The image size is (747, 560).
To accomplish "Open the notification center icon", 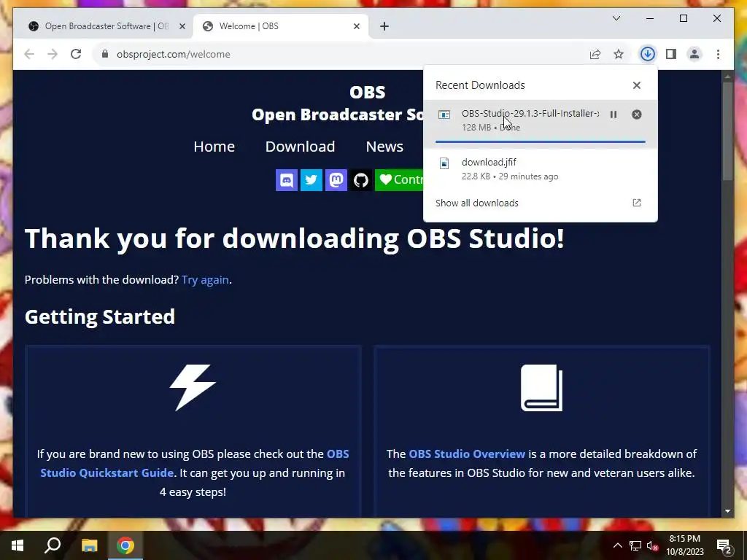I will (724, 545).
